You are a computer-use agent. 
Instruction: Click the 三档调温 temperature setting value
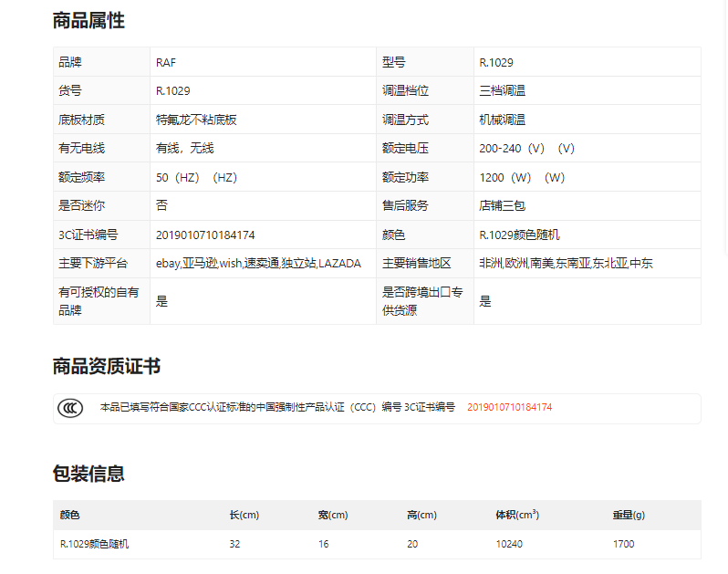click(x=502, y=91)
